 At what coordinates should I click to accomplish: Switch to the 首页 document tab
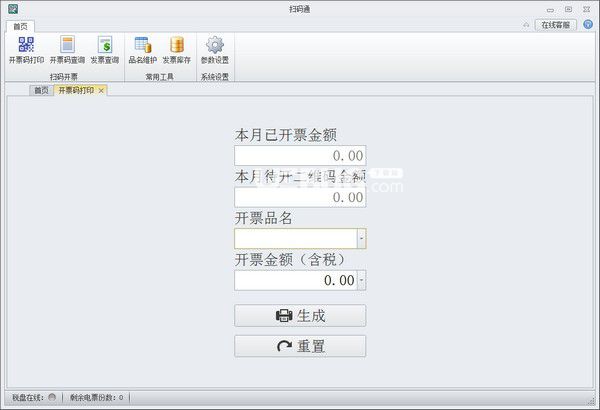click(41, 90)
